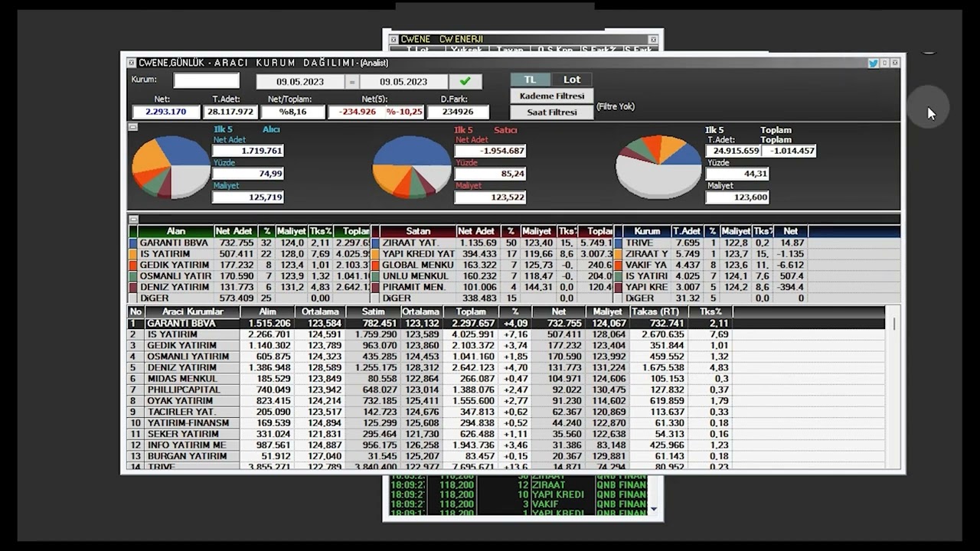Select the PHILLIPCAPITAL row
This screenshot has width=980, height=551.
tap(505, 390)
